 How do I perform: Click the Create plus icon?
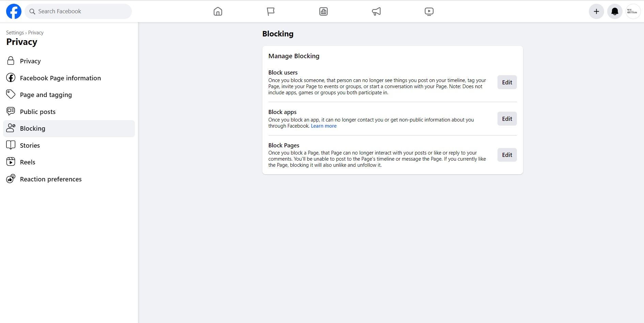point(596,11)
